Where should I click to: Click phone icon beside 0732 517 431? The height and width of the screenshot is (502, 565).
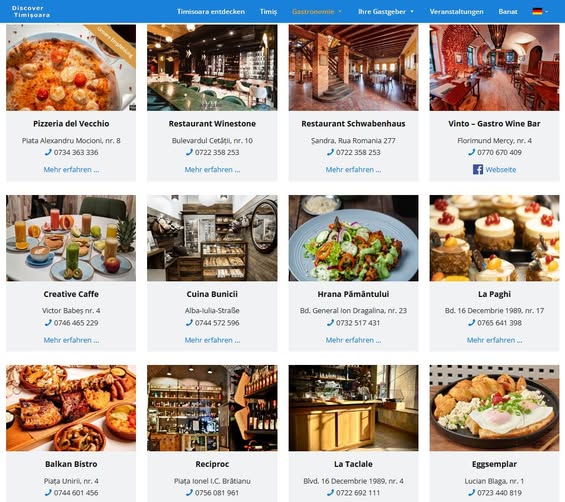pyautogui.click(x=330, y=323)
